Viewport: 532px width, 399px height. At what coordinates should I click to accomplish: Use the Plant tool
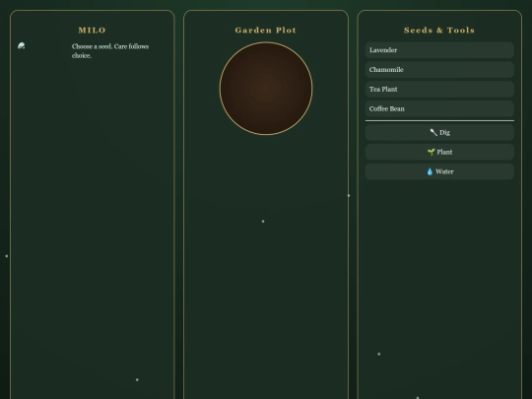click(x=439, y=152)
